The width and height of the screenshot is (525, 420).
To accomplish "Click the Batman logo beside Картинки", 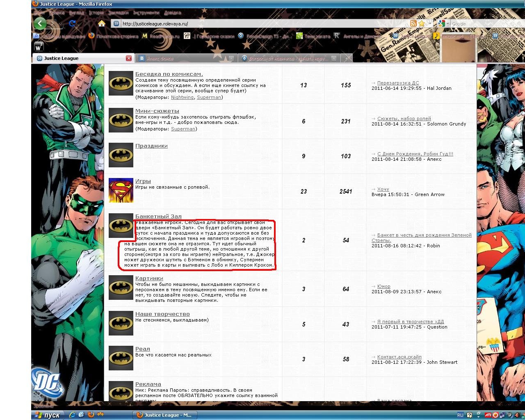I will (121, 288).
